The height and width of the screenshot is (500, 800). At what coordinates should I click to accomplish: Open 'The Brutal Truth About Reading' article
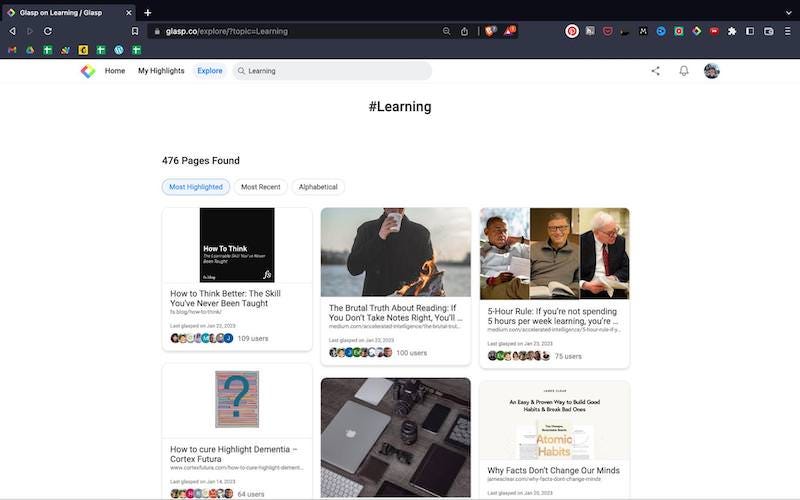tap(395, 313)
